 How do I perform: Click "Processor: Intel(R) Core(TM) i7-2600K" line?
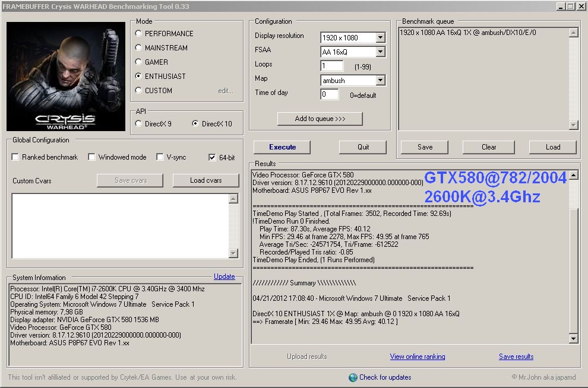point(108,289)
